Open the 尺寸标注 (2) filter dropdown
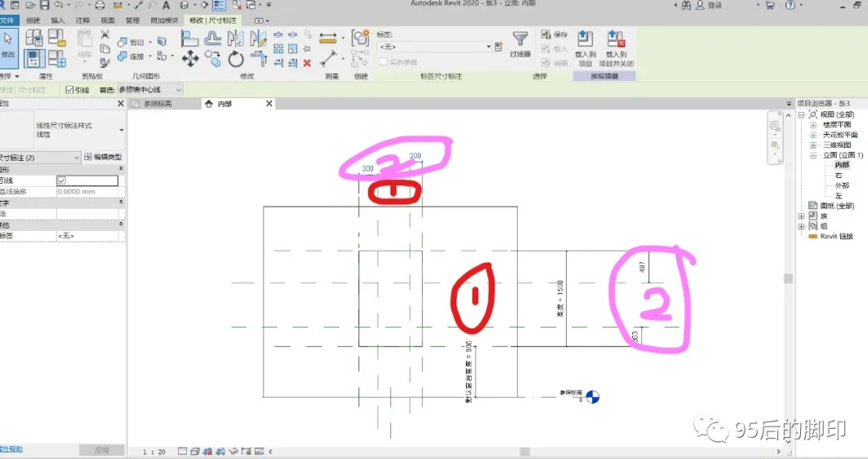The height and width of the screenshot is (459, 868). click(40, 158)
